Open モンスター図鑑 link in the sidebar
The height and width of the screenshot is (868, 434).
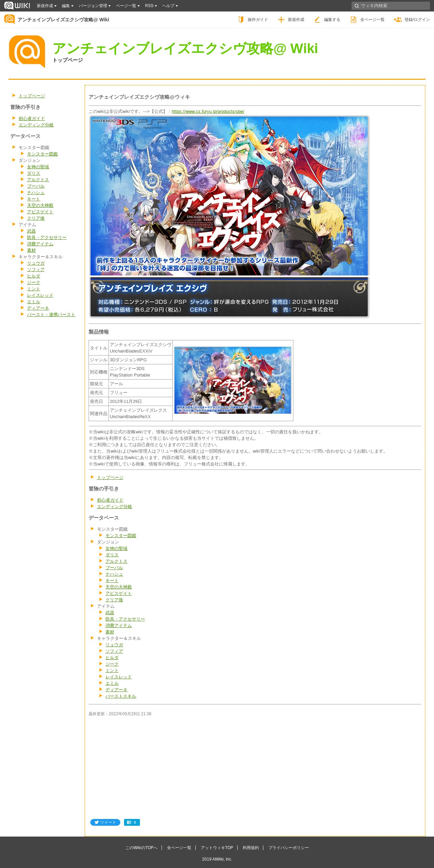point(42,154)
